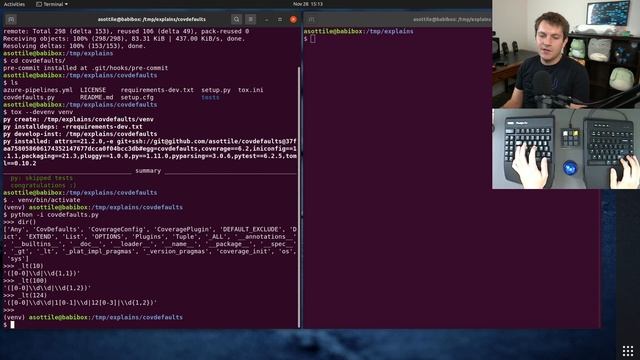This screenshot has width=640, height=360.
Task: Click the 'py develop-inst:' output line
Action: click(x=80, y=134)
